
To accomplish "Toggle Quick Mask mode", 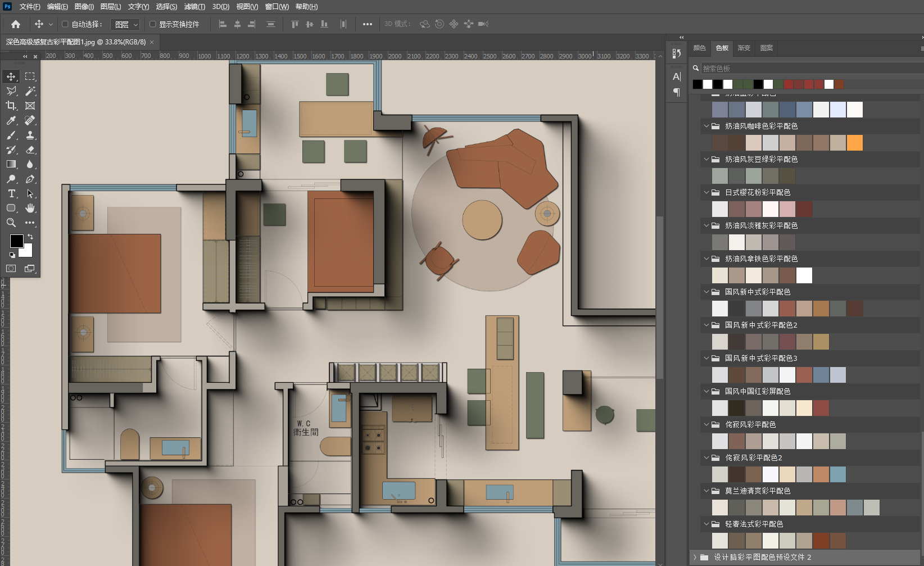I will (11, 269).
